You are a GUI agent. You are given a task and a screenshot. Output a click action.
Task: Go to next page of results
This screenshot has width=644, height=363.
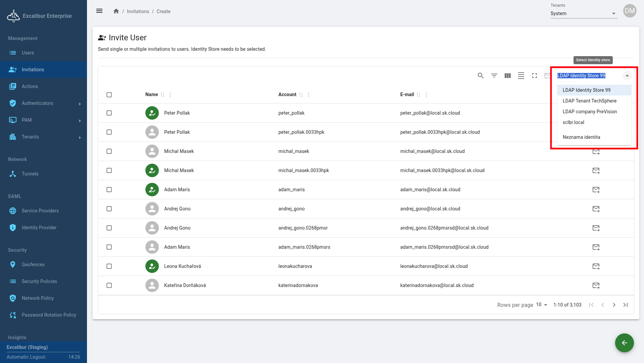614,305
